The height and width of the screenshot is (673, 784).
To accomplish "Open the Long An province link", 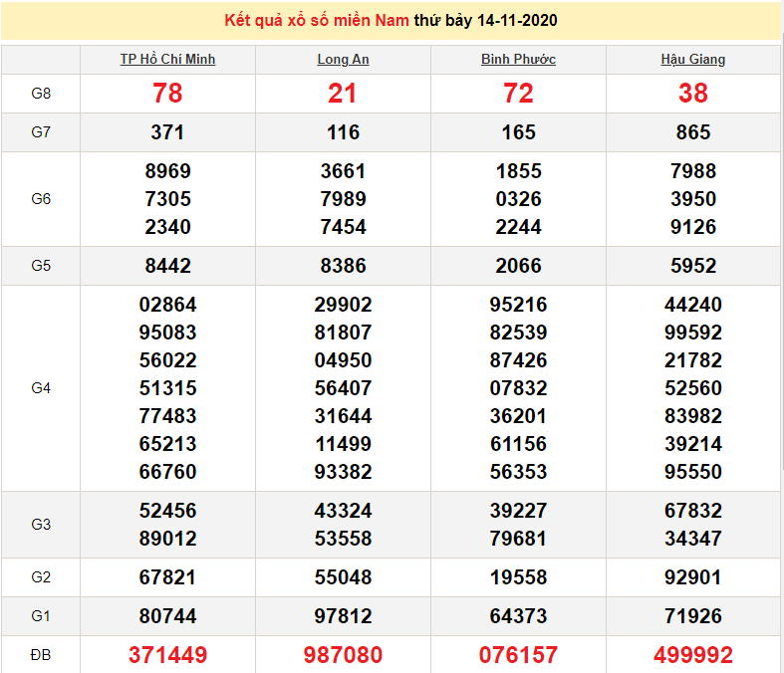I will tap(343, 59).
